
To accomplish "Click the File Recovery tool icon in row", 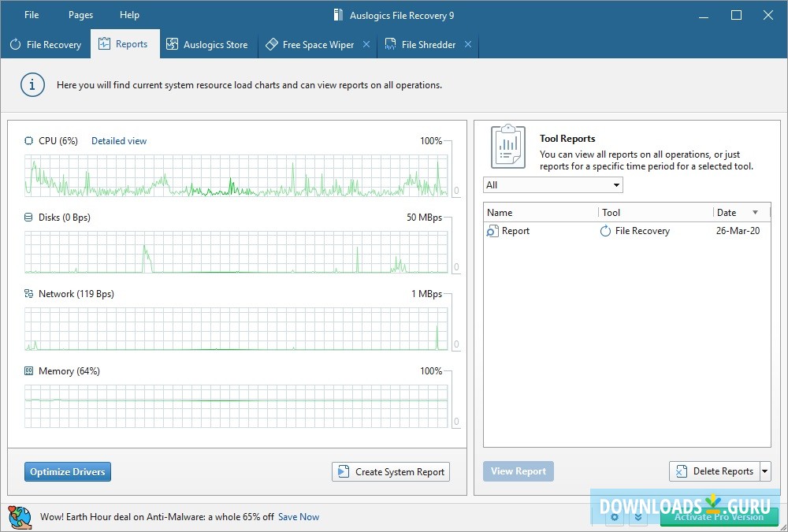I will [605, 231].
